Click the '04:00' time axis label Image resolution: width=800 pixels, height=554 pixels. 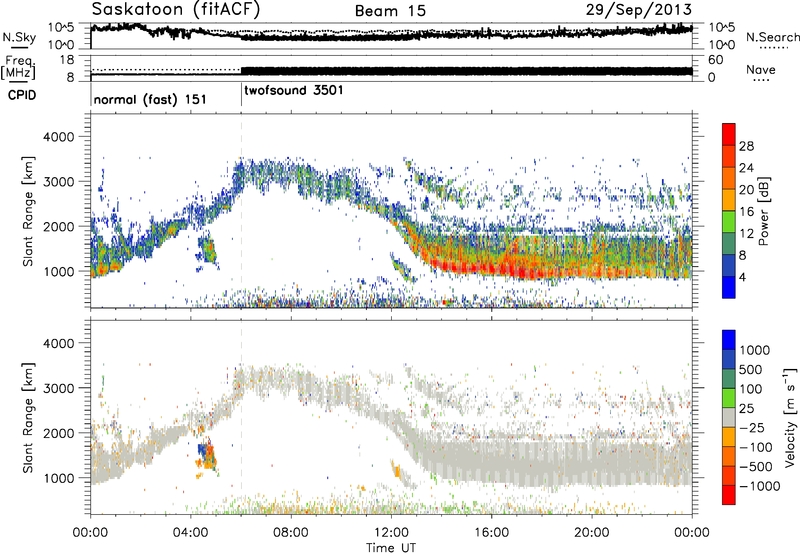pos(190,533)
